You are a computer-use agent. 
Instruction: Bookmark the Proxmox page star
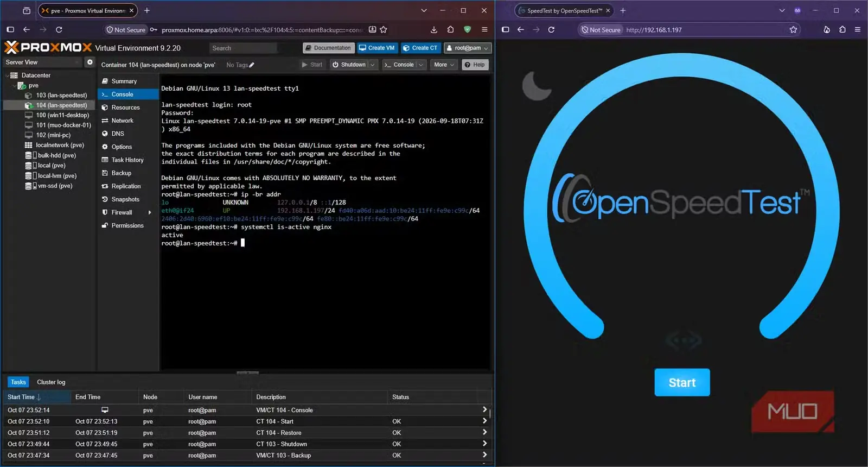(x=384, y=29)
